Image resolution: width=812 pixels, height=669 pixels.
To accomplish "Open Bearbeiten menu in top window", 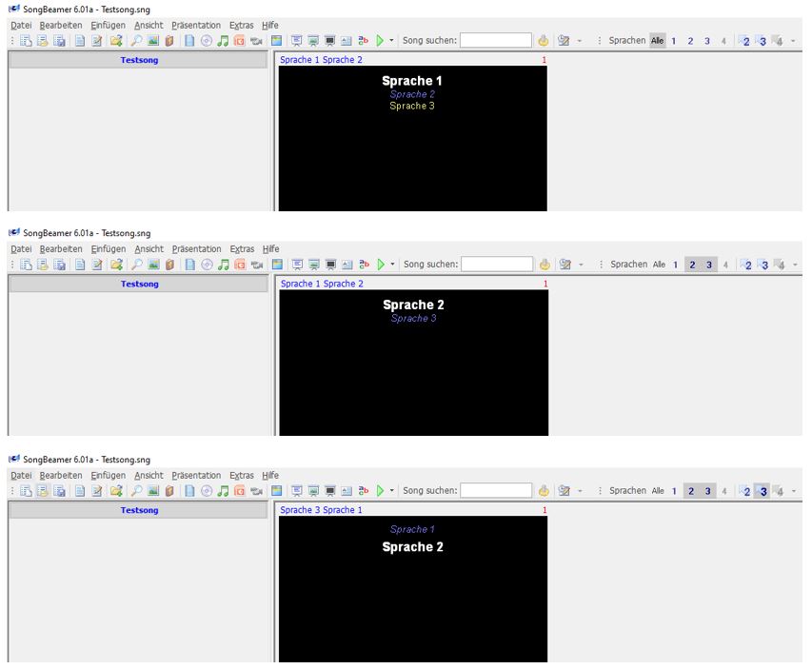I will coord(61,25).
